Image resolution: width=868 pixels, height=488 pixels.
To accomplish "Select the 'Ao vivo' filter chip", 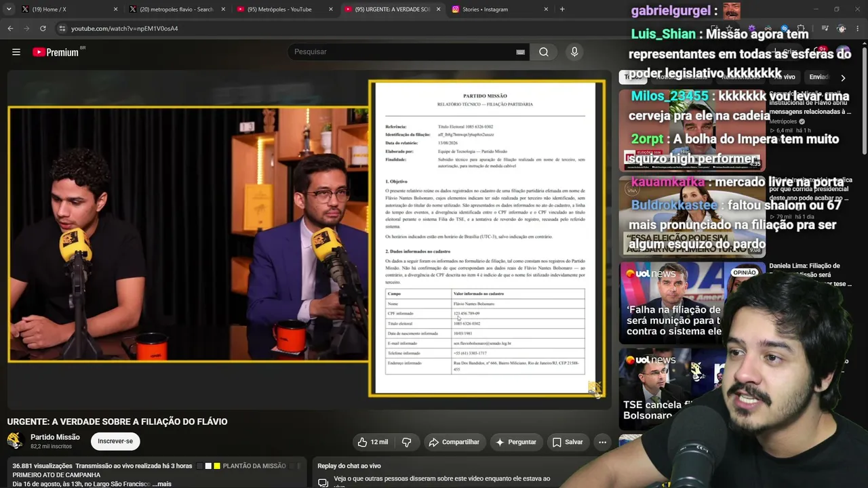I will pos(784,77).
